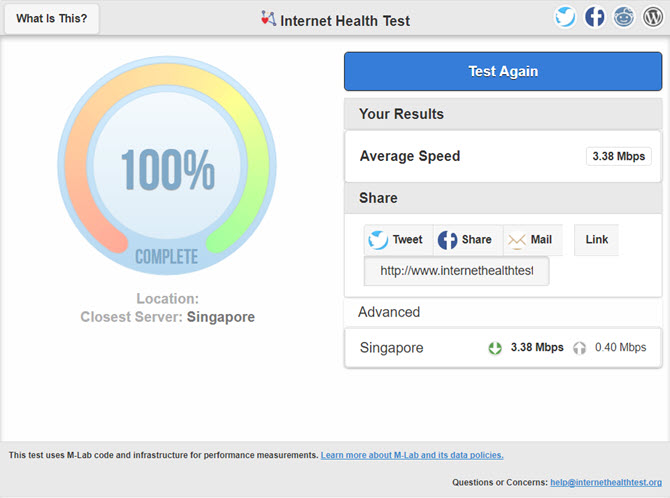Viewport: 670px width, 498px height.
Task: Click the 3.38 Mbps download value in Singapore row
Action: (537, 347)
